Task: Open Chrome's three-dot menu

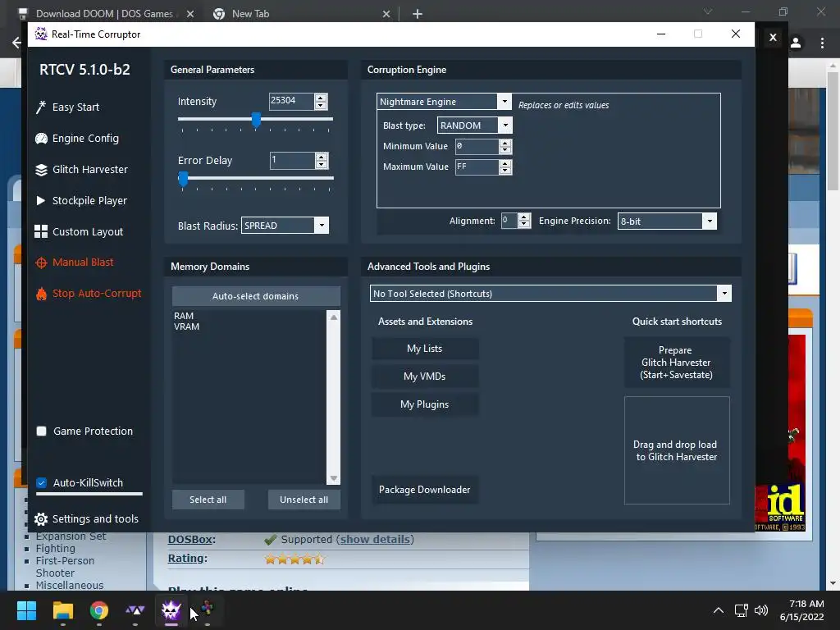Action: (822, 43)
